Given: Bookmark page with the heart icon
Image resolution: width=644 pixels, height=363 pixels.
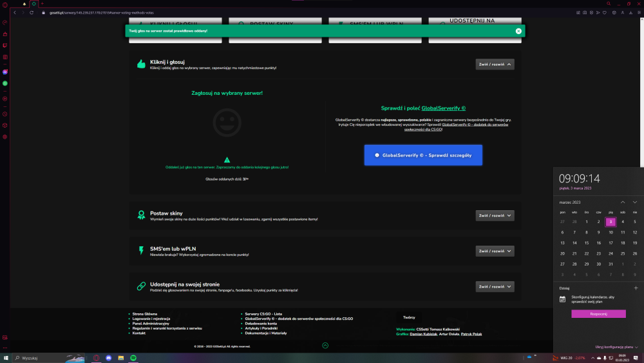Looking at the screenshot, I should (605, 13).
